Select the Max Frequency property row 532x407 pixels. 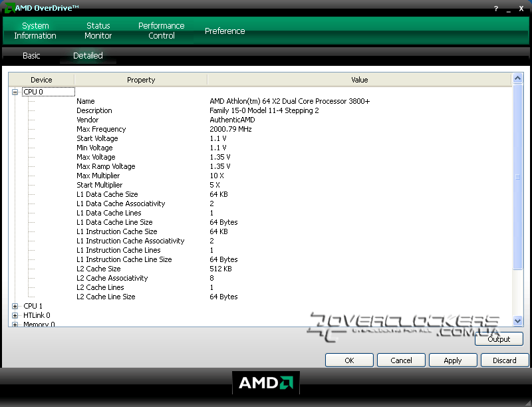pos(101,129)
